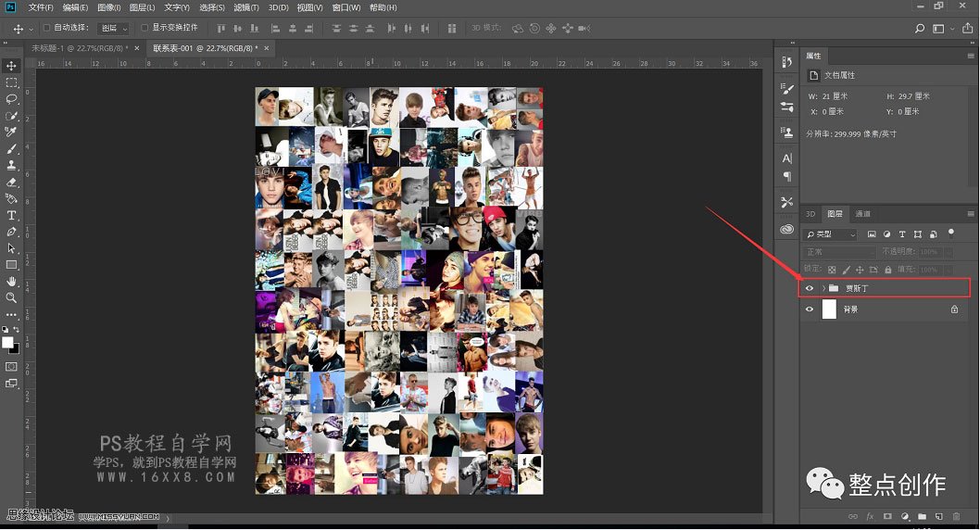
Task: Hide the 背景 layer
Action: 810,309
